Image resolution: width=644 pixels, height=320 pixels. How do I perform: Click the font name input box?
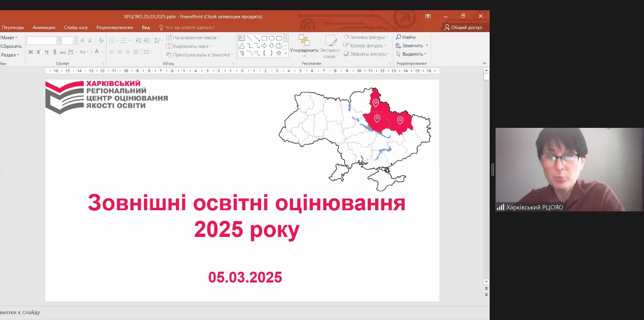42,41
